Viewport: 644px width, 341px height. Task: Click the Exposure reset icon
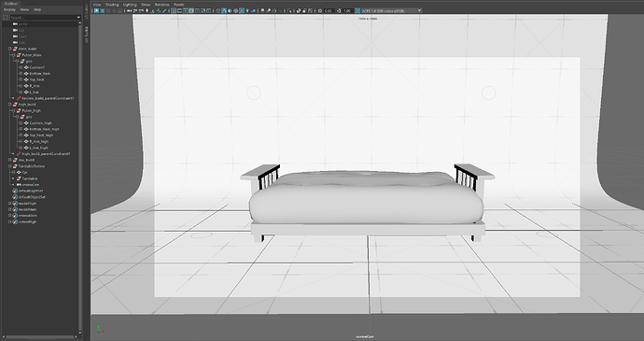pyautogui.click(x=320, y=10)
